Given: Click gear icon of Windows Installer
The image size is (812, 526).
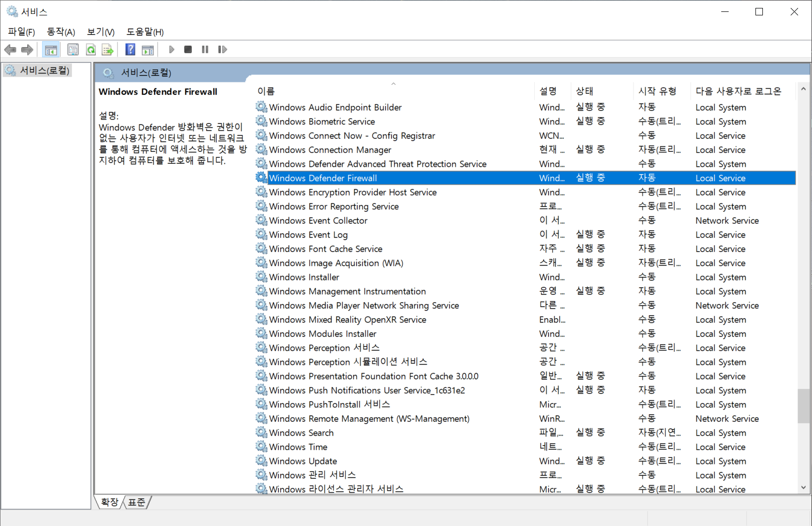Looking at the screenshot, I should point(261,277).
